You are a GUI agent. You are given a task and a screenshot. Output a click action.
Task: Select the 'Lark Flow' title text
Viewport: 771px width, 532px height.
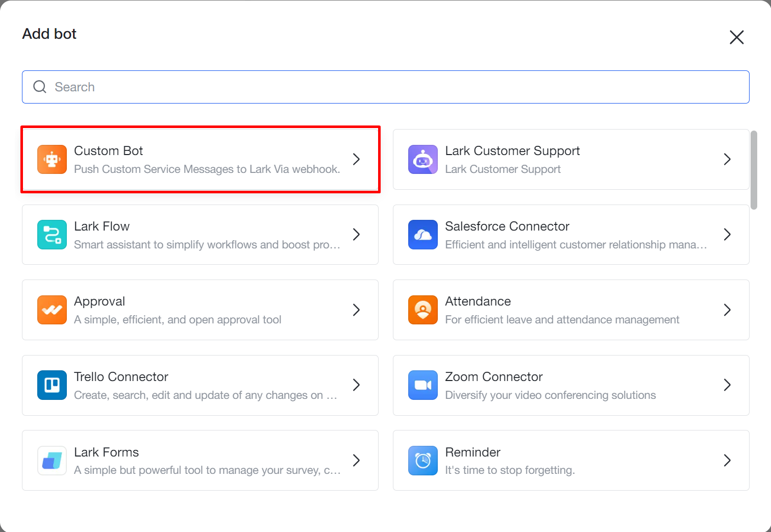102,226
